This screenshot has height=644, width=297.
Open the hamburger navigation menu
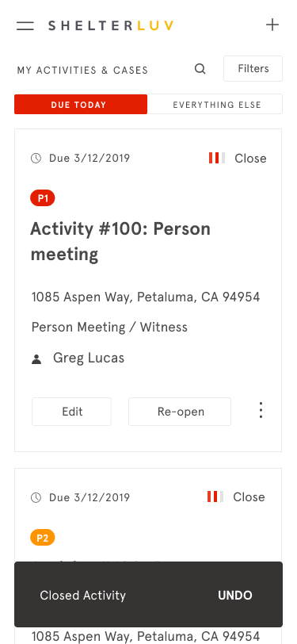(25, 26)
